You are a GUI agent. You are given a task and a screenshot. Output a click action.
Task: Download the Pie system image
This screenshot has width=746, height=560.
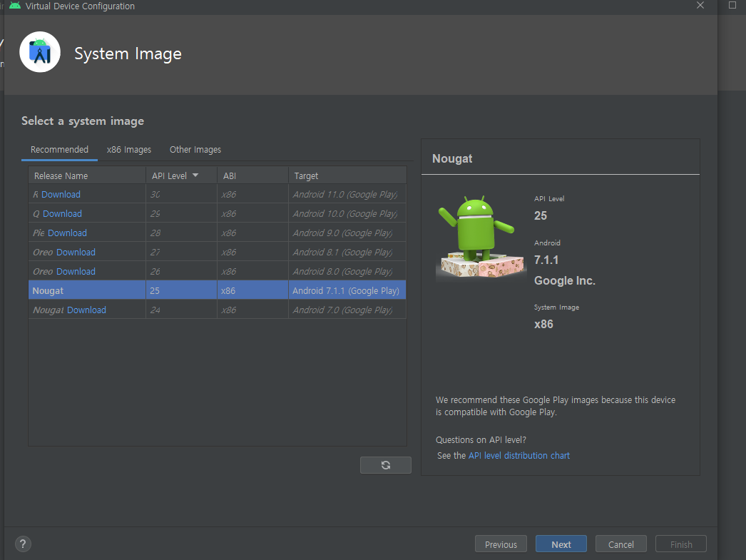[x=67, y=233]
